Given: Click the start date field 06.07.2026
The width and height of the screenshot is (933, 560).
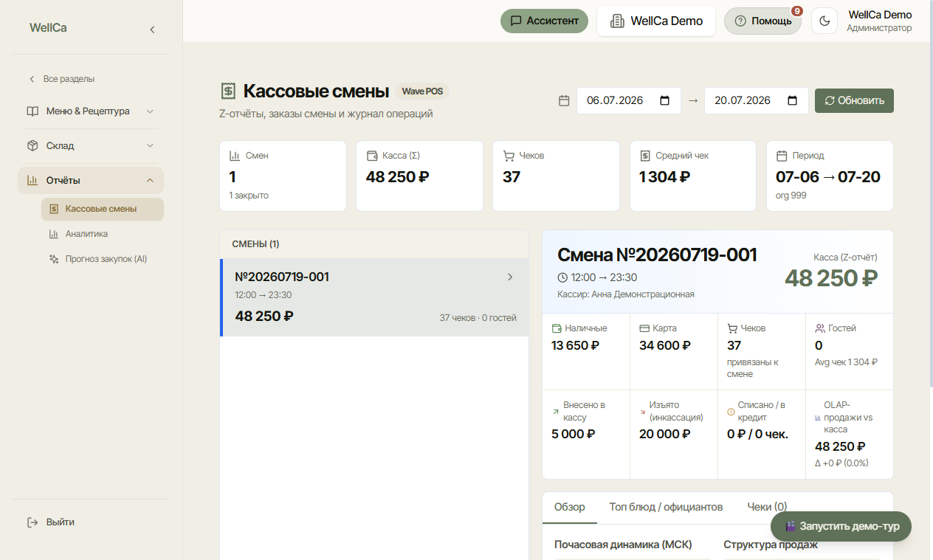Looking at the screenshot, I should point(629,100).
